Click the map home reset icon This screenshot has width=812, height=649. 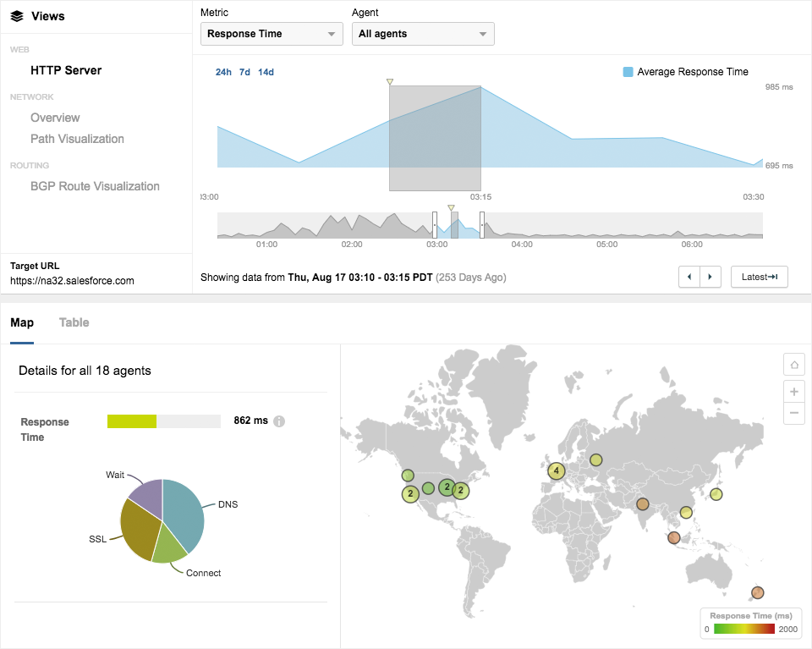click(794, 365)
